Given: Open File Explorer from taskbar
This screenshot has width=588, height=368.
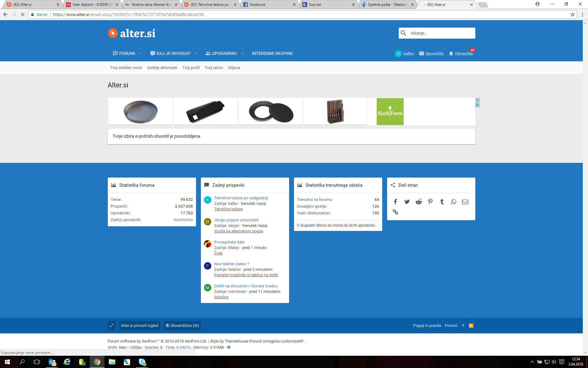Looking at the screenshot, I should pos(112,362).
